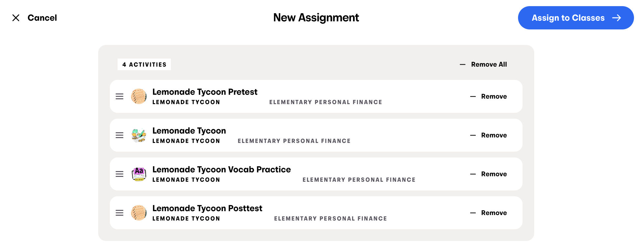Image resolution: width=644 pixels, height=249 pixels.
Task: Click Elementary Personal Finance tag on Posttest
Action: coord(330,219)
